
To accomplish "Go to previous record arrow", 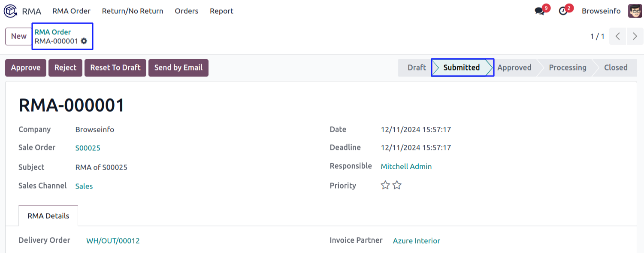I will [618, 37].
